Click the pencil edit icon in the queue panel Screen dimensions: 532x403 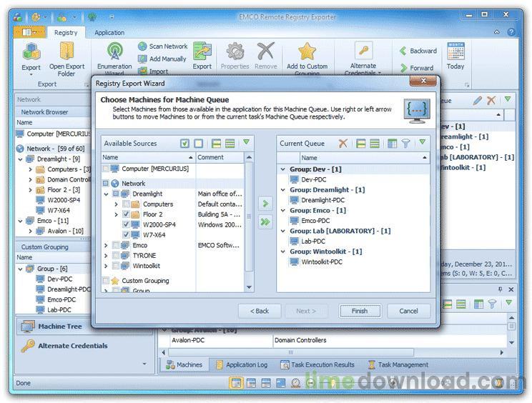point(478,100)
